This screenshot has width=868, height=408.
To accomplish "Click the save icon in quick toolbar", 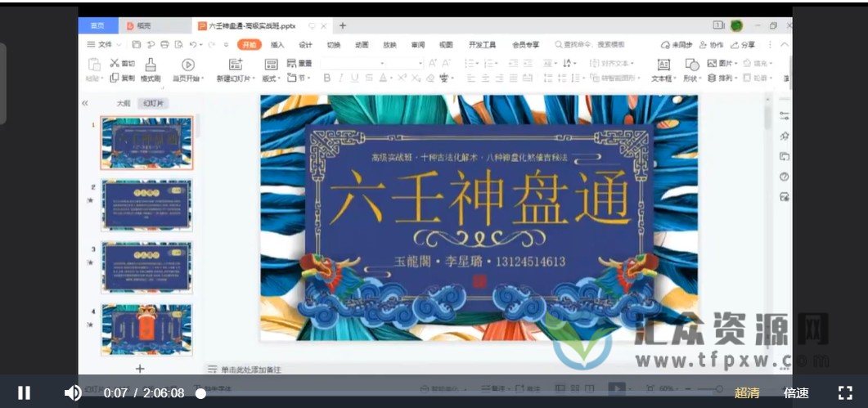I will click(x=137, y=45).
